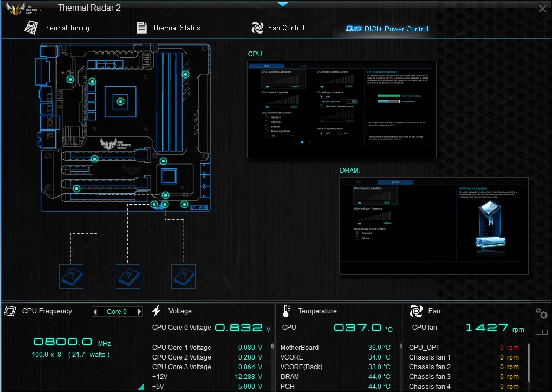Go to next core with the right arrow

(139, 312)
